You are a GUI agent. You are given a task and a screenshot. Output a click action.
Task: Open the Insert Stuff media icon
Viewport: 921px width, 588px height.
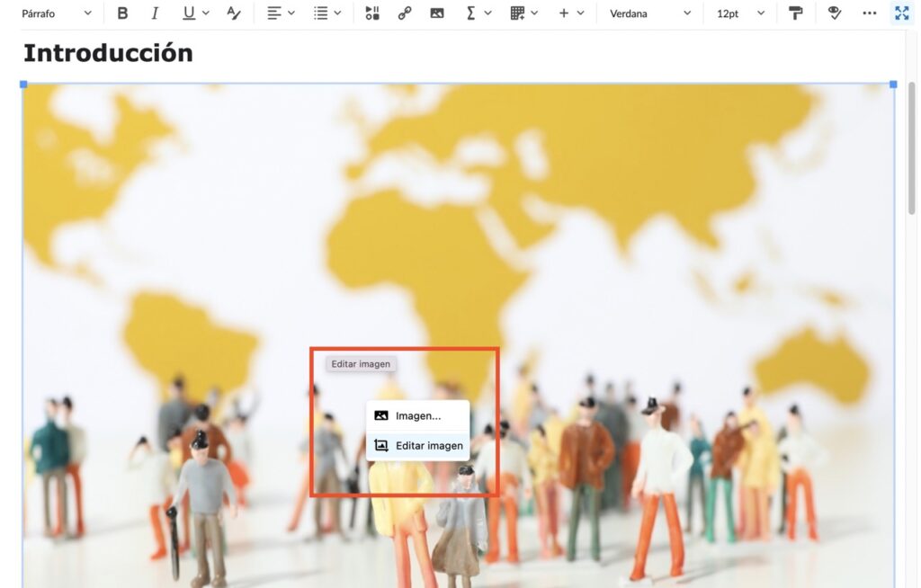tap(372, 13)
